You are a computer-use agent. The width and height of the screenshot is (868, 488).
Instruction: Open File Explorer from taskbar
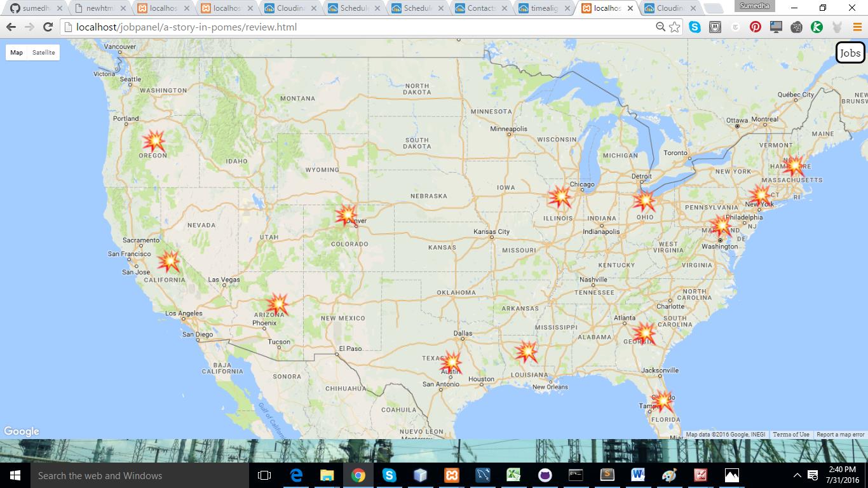click(327, 475)
